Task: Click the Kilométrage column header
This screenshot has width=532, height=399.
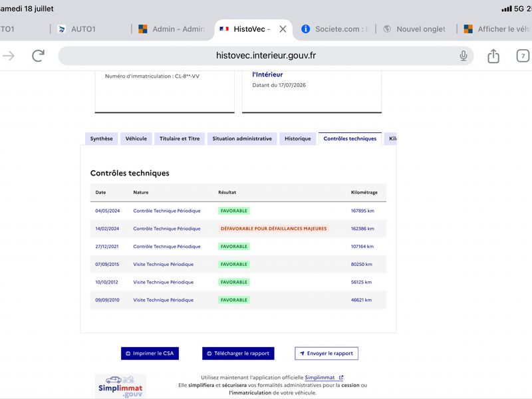Action: click(x=364, y=192)
